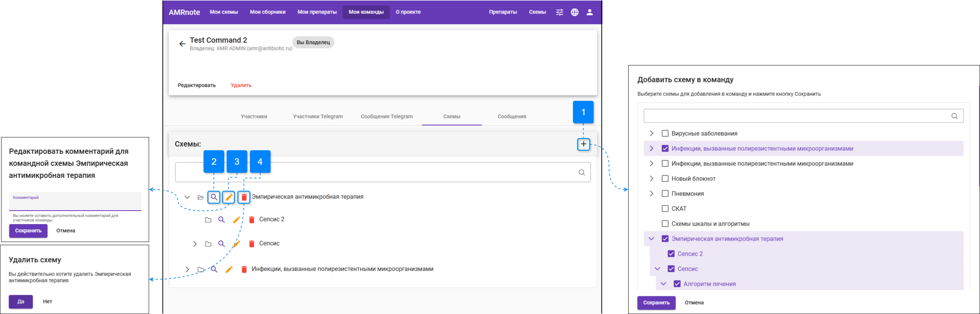
Task: View Эмпирическая антимикробная терапия with magnifier icon
Action: [x=214, y=197]
